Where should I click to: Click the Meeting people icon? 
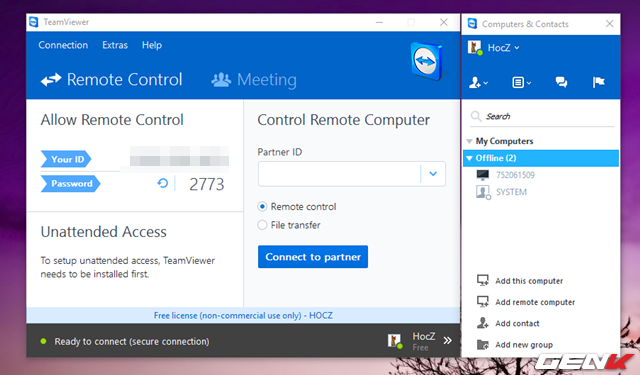pyautogui.click(x=221, y=80)
